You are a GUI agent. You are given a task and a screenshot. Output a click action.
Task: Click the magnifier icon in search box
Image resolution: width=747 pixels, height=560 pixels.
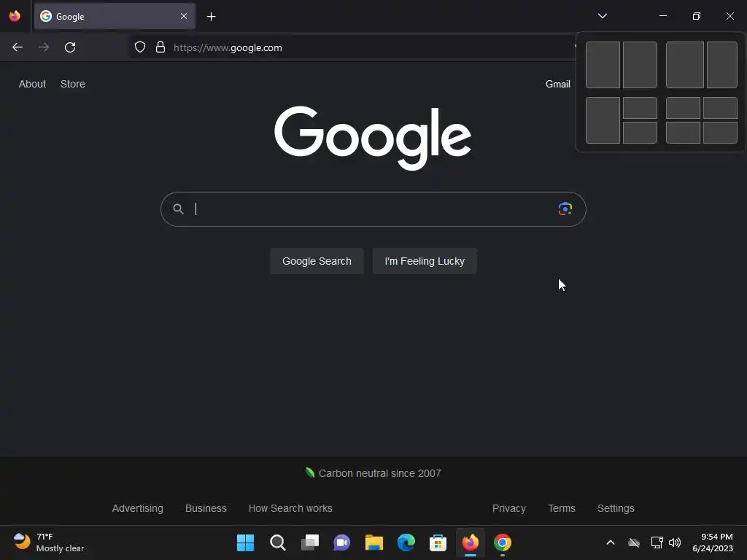[x=178, y=209]
